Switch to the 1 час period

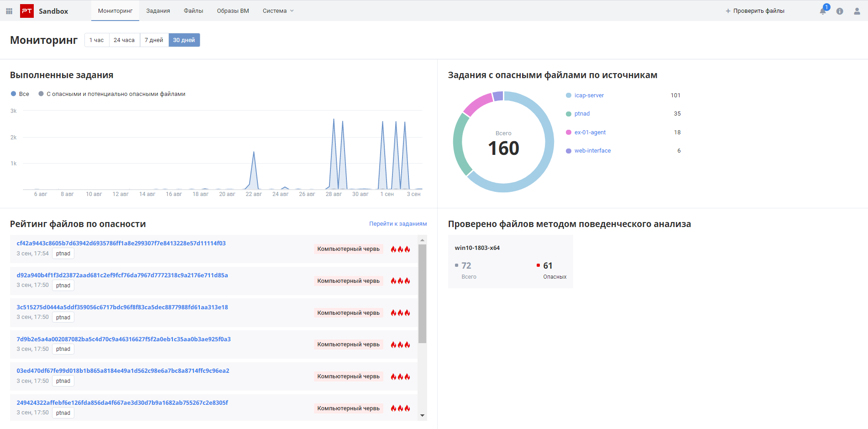[x=96, y=40]
